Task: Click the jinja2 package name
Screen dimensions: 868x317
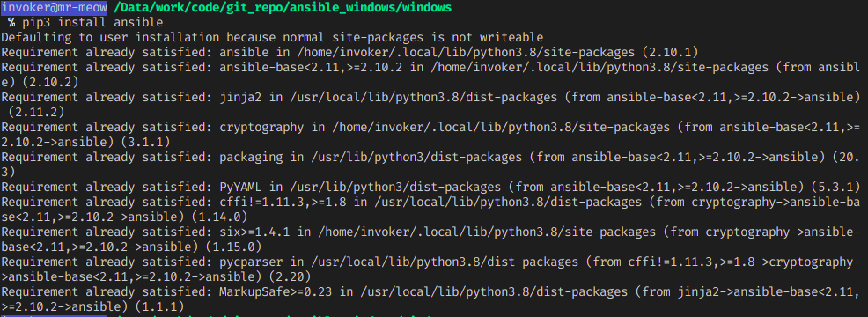Action: (x=241, y=97)
